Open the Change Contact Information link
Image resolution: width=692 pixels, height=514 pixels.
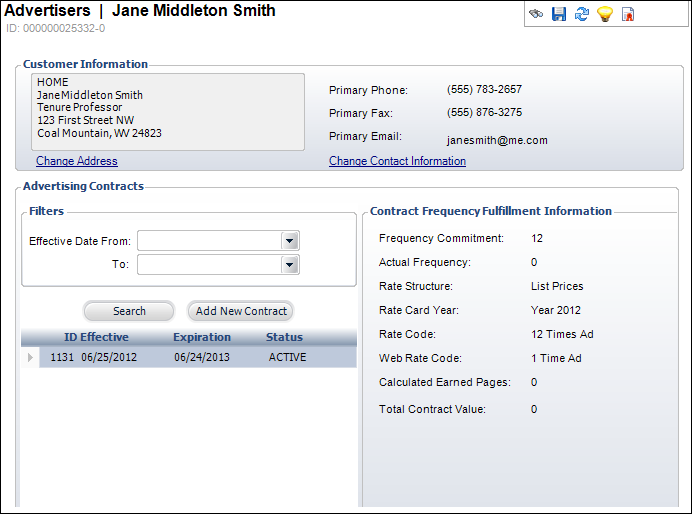pos(397,161)
